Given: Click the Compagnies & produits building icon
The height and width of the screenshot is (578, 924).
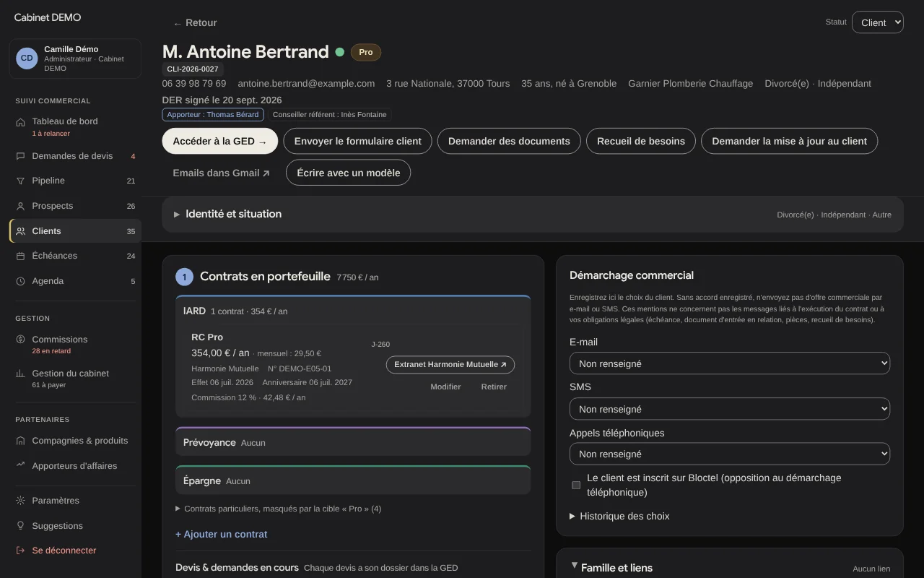Looking at the screenshot, I should [20, 441].
